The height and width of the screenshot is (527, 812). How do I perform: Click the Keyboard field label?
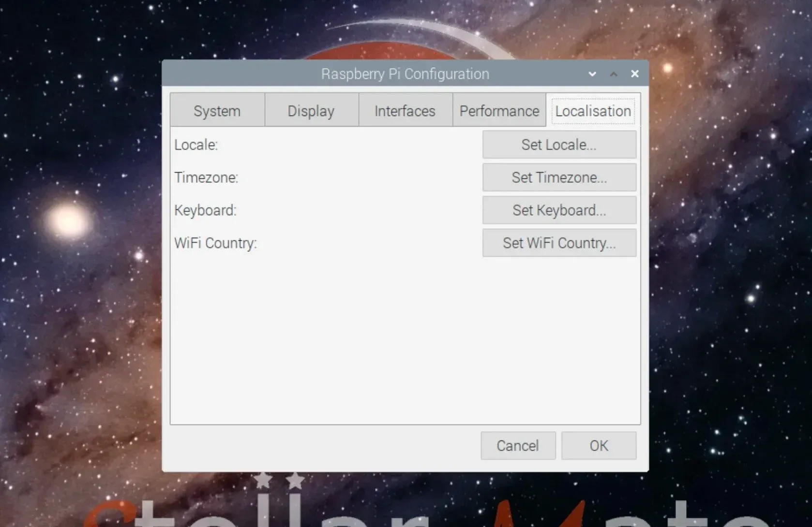click(x=205, y=210)
